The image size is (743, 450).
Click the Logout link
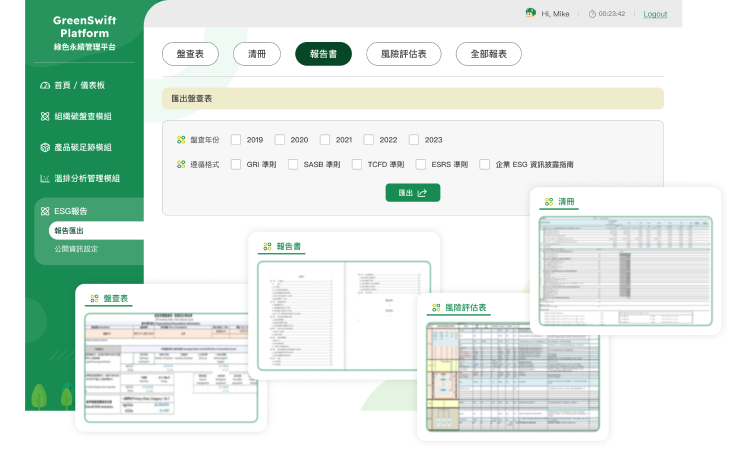point(655,14)
